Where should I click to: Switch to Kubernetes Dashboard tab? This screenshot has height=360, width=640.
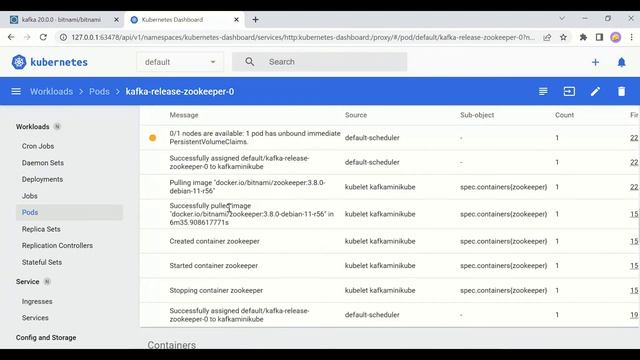[172, 20]
